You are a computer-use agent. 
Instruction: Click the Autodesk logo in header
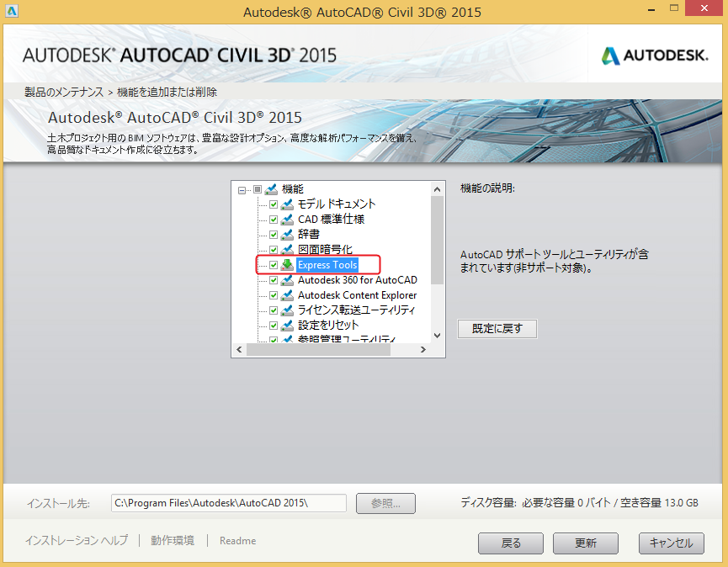tap(655, 56)
